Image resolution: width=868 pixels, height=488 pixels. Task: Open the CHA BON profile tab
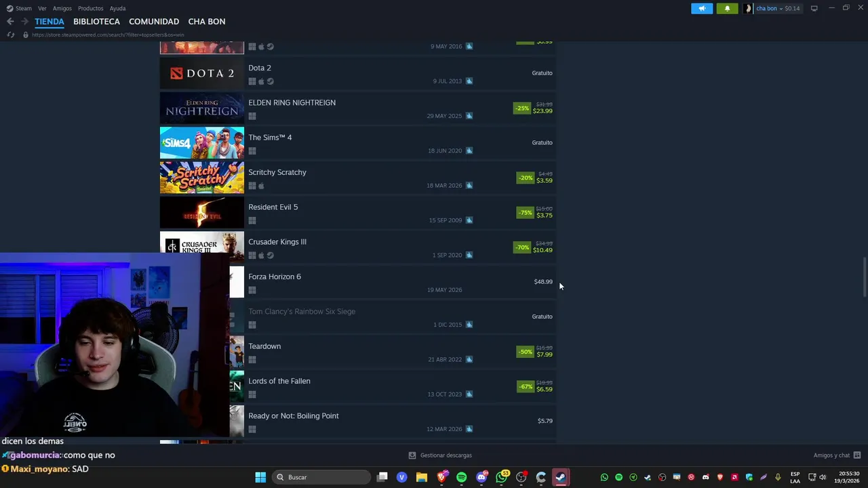(x=207, y=22)
